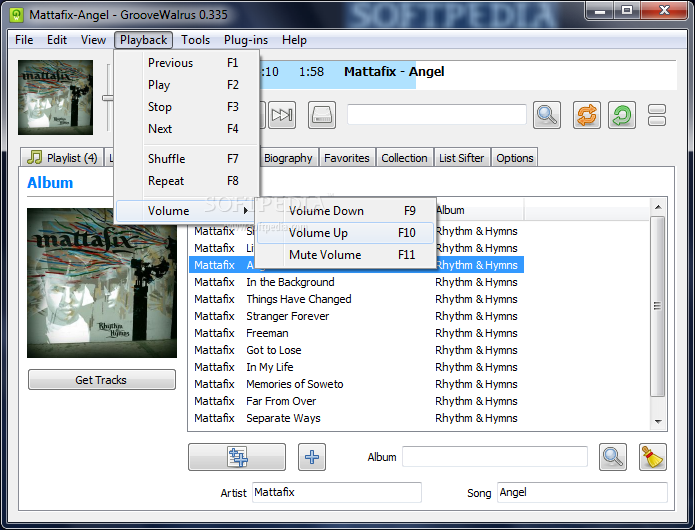Click the Song field containing Angel

pos(582,492)
